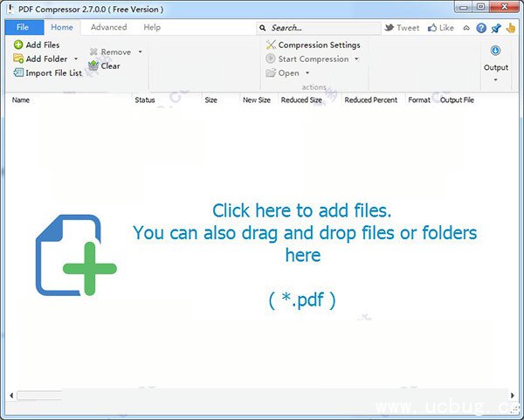524x420 pixels.
Task: Share via the Tweet button
Action: 402,28
